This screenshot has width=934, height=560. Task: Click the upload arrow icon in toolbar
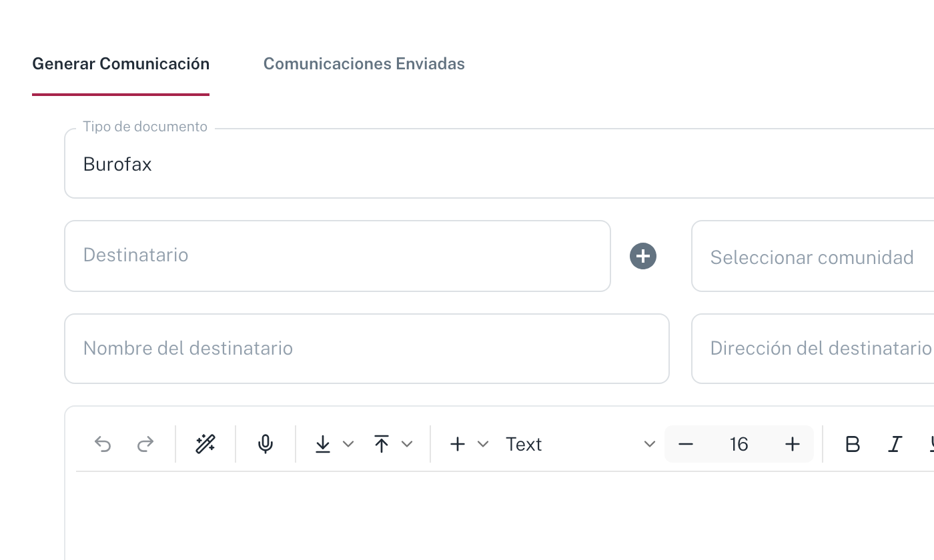pos(382,444)
